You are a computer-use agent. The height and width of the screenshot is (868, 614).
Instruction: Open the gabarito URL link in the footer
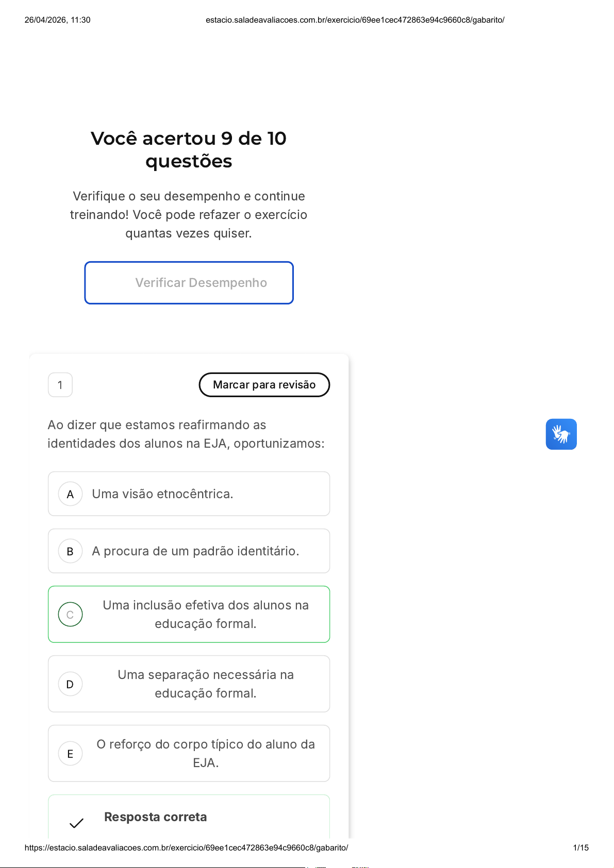[186, 847]
